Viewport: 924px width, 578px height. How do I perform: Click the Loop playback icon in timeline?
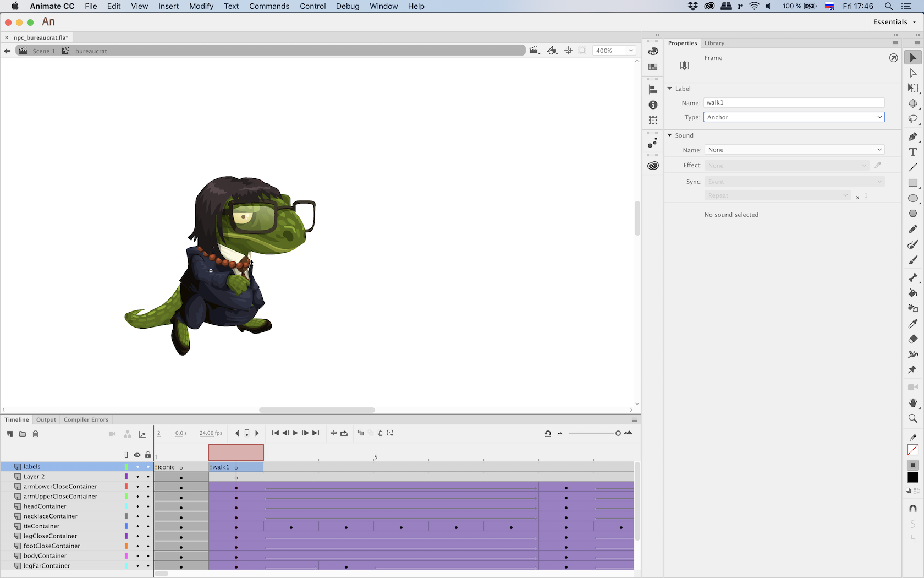tap(344, 433)
